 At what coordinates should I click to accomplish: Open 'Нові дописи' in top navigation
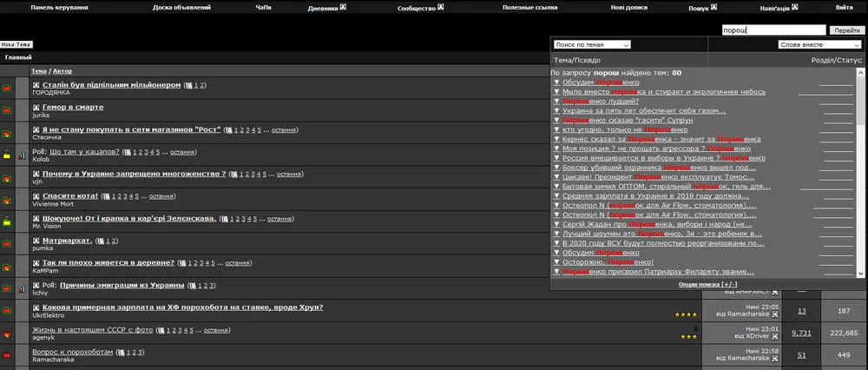[628, 7]
